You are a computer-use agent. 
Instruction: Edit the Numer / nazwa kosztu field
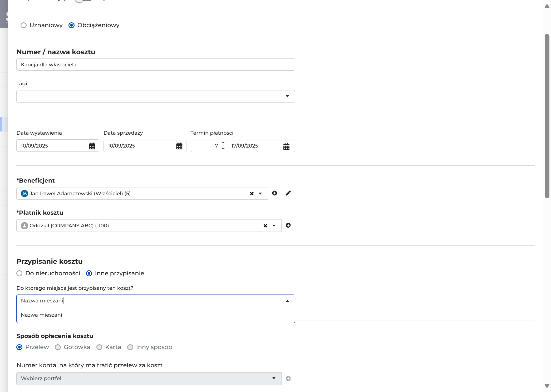[156, 65]
